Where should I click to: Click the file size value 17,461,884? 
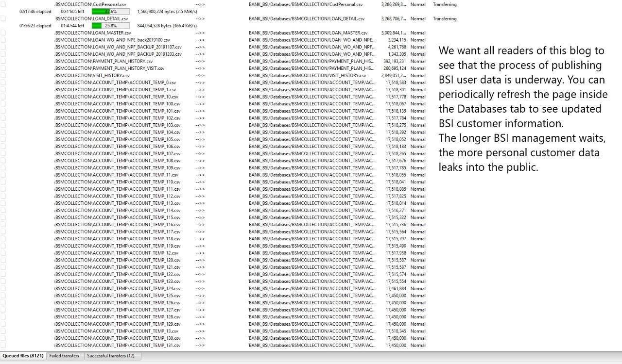396,288
